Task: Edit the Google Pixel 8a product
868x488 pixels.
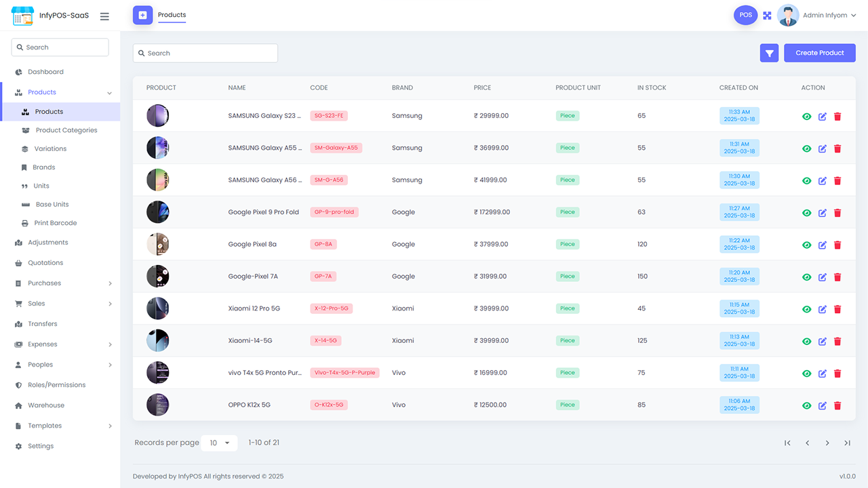Action: [822, 245]
